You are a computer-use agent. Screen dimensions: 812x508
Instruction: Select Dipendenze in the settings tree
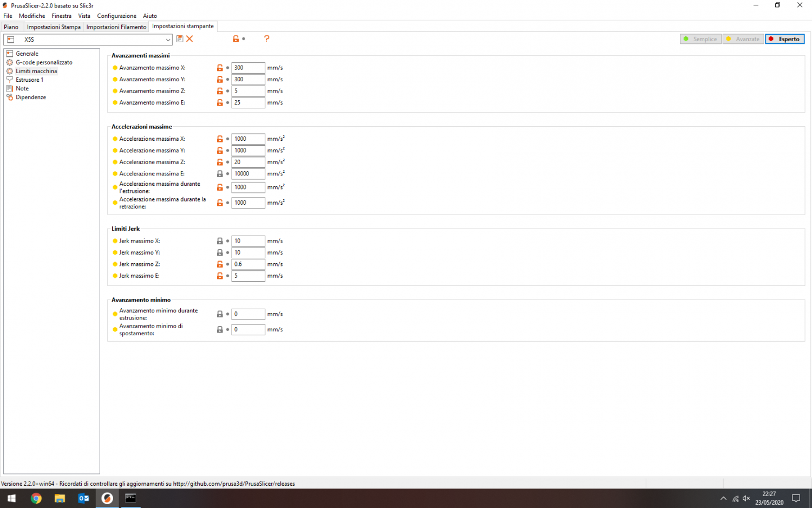(31, 97)
